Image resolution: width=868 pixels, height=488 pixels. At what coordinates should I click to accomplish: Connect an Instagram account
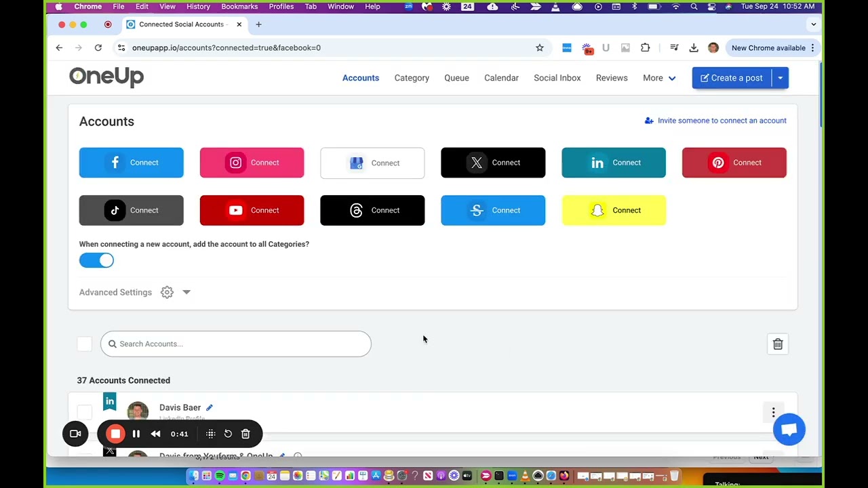click(252, 163)
